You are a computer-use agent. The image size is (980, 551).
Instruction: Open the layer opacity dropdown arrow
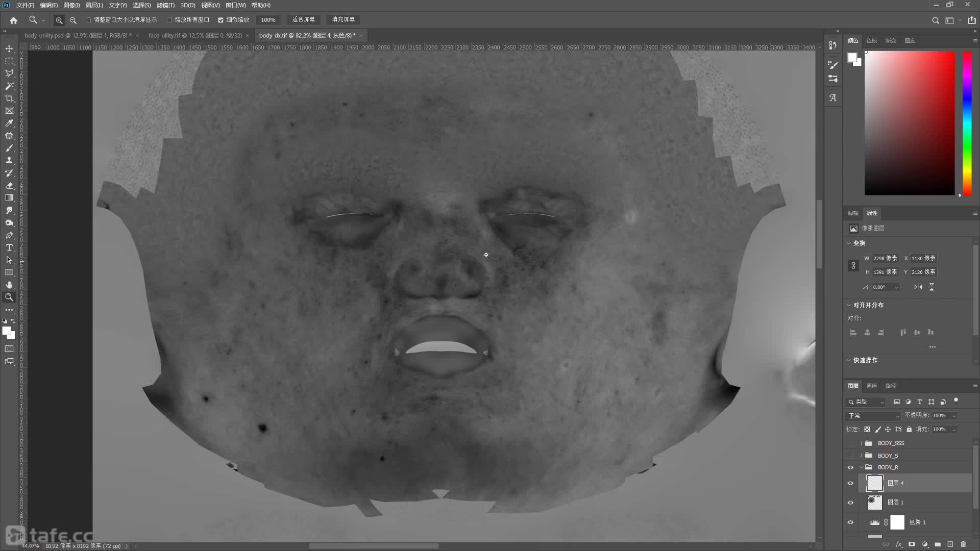click(954, 416)
